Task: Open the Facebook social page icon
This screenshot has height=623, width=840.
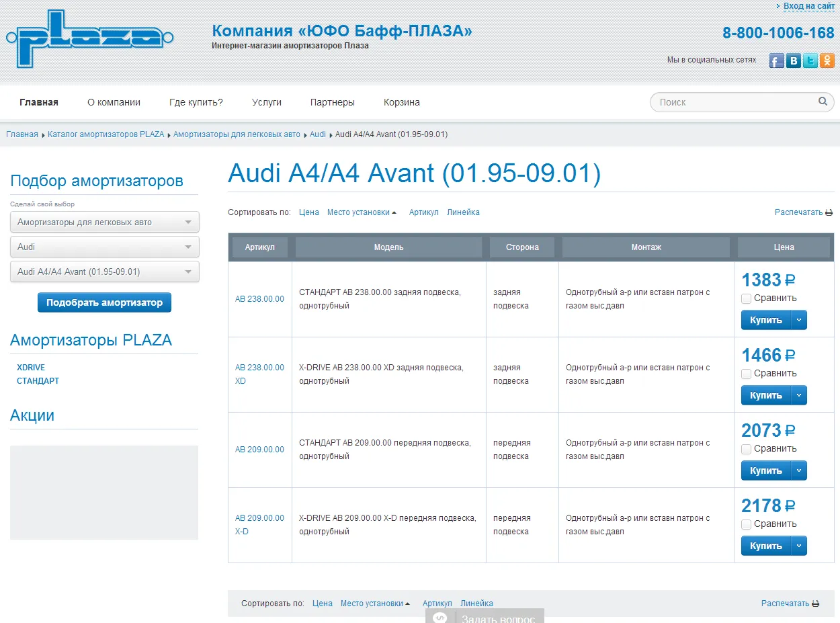Action: [777, 60]
